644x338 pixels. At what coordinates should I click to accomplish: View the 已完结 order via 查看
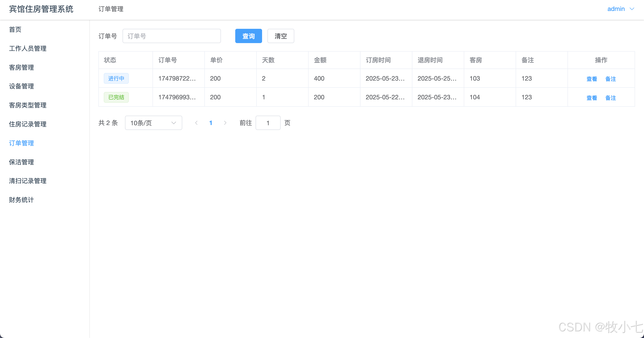[591, 98]
